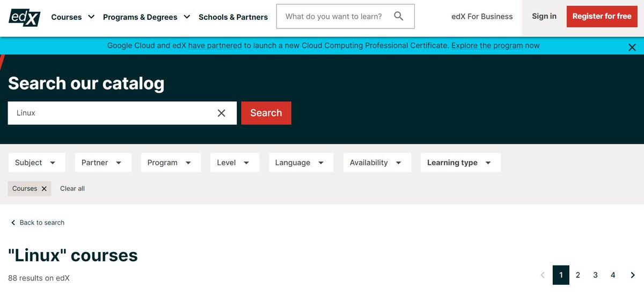The image size is (644, 296).
Task: Click the magnifier icon in header search
Action: pos(399,16)
